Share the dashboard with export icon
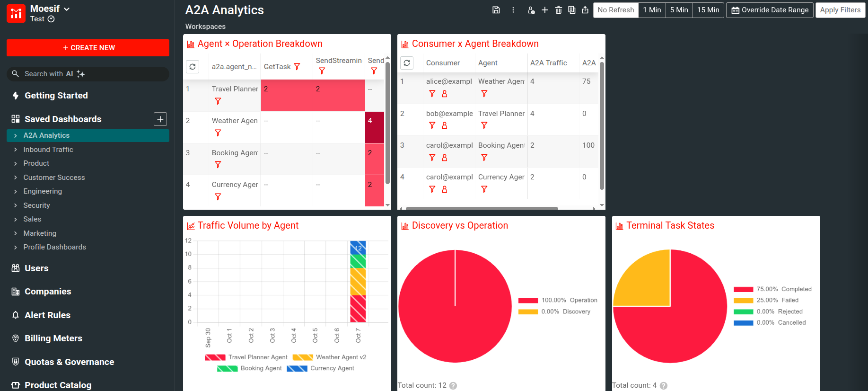868x391 pixels. point(585,10)
